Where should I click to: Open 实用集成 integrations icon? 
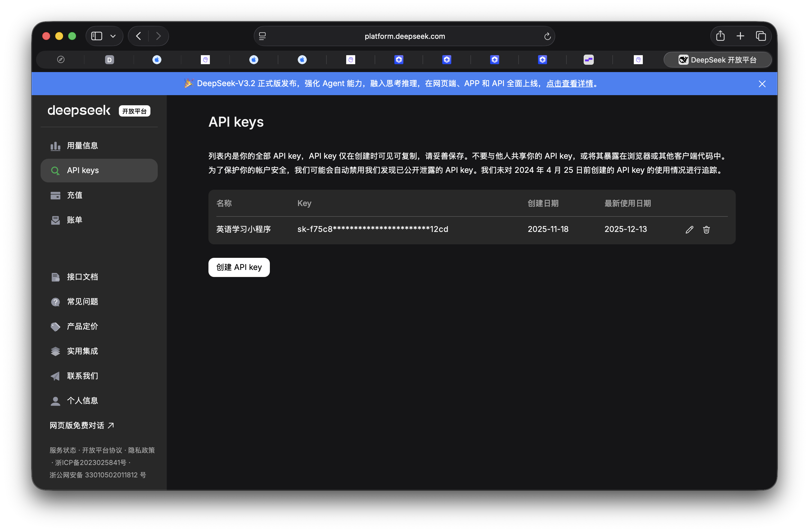[55, 351]
